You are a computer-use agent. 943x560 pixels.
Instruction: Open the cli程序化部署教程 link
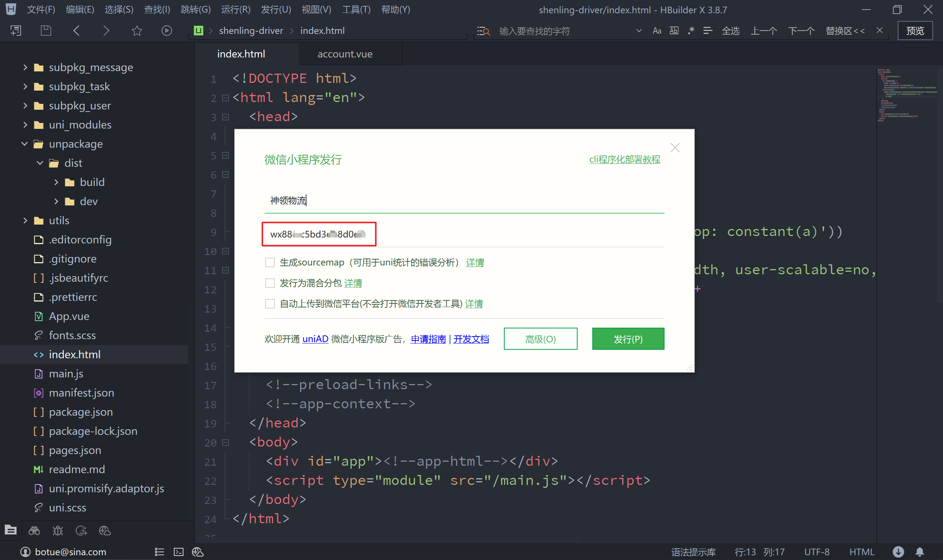click(624, 159)
